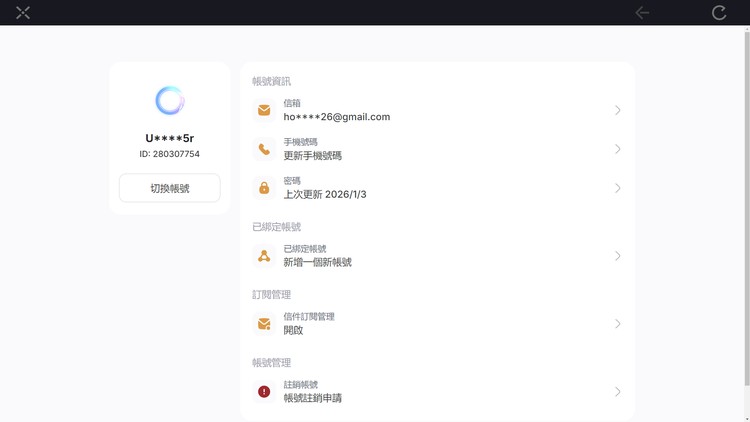Open ho****26@gmail.com email entry
The height and width of the screenshot is (422, 750).
pos(337,117)
